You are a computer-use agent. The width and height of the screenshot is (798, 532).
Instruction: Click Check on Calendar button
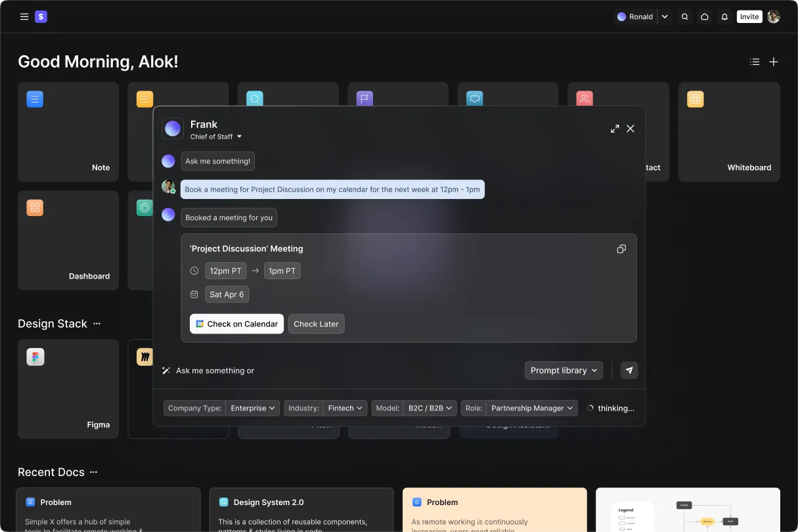[x=236, y=324]
